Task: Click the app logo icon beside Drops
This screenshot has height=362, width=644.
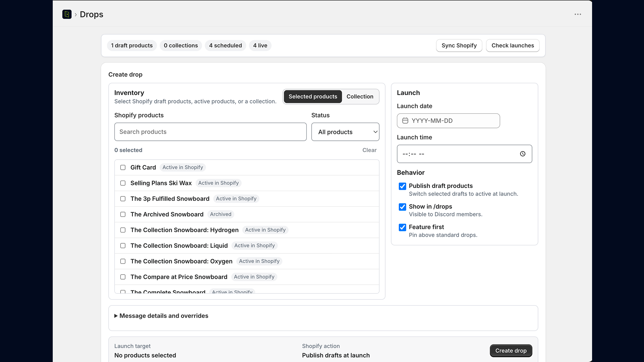Action: 67,14
